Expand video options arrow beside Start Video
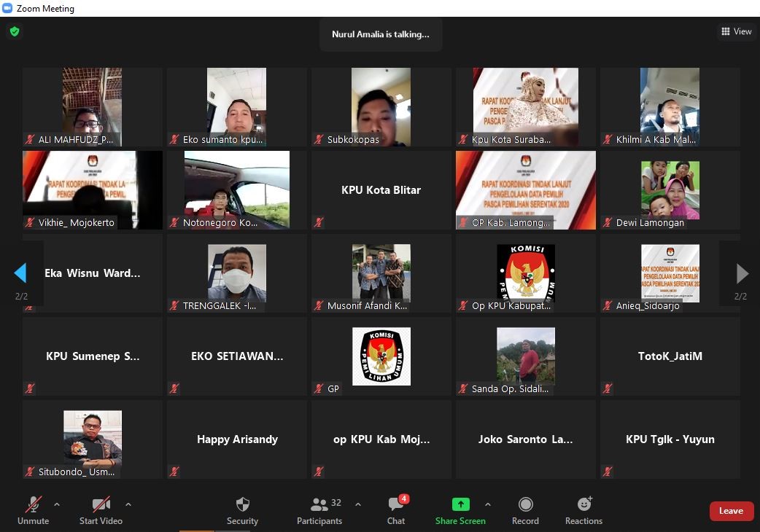The image size is (760, 532). tap(128, 504)
